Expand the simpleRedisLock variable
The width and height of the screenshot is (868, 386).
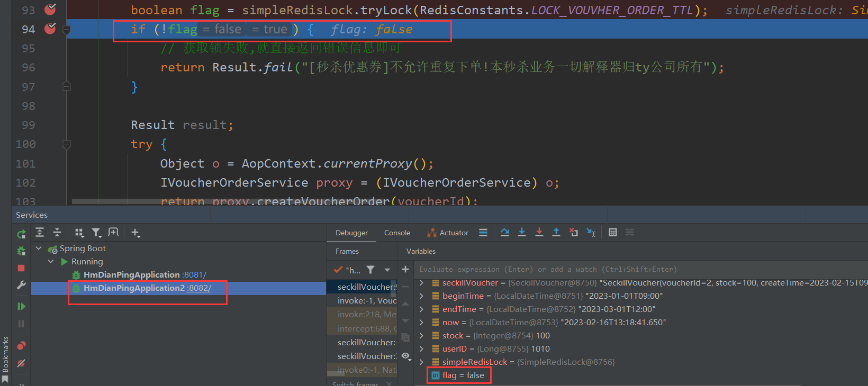tap(421, 362)
